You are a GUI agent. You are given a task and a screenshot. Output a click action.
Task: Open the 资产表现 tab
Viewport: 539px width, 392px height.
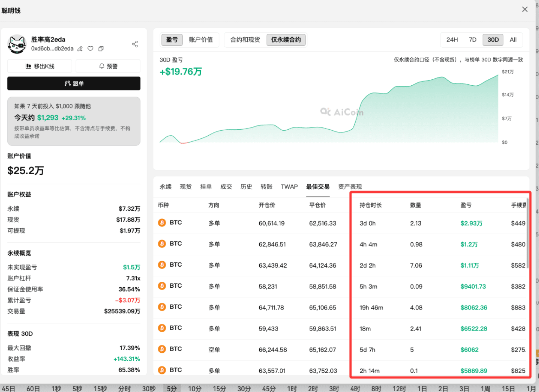click(350, 187)
